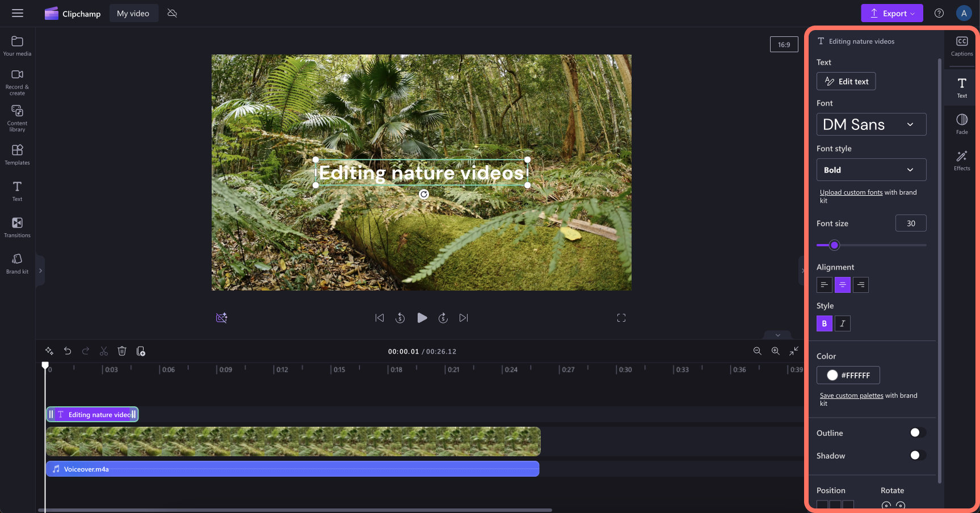This screenshot has width=980, height=513.
Task: Align text center
Action: [843, 285]
